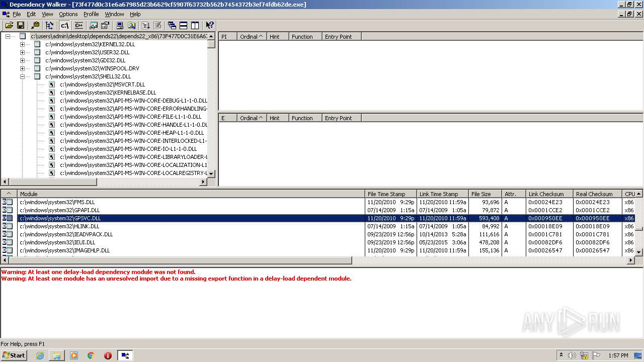Image resolution: width=644 pixels, height=362 pixels.
Task: Click View Module in External Viewer icon
Action: click(94, 25)
